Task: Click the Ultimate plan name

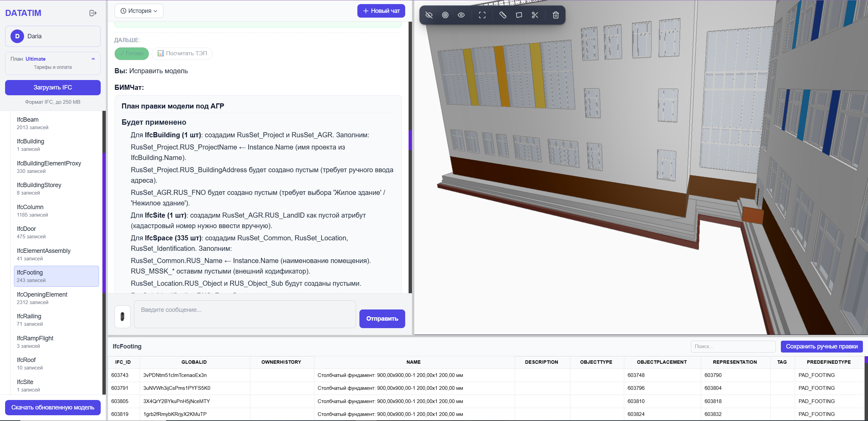Action: tap(36, 59)
